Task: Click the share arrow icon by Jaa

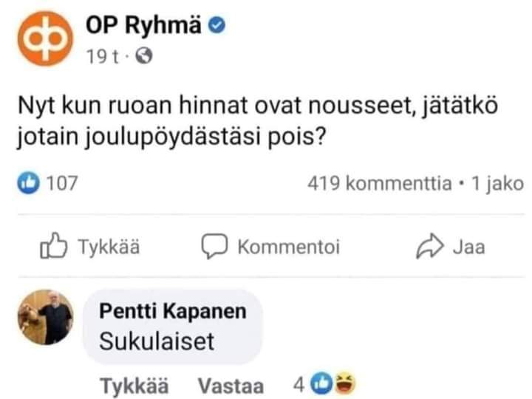Action: pyautogui.click(x=431, y=248)
